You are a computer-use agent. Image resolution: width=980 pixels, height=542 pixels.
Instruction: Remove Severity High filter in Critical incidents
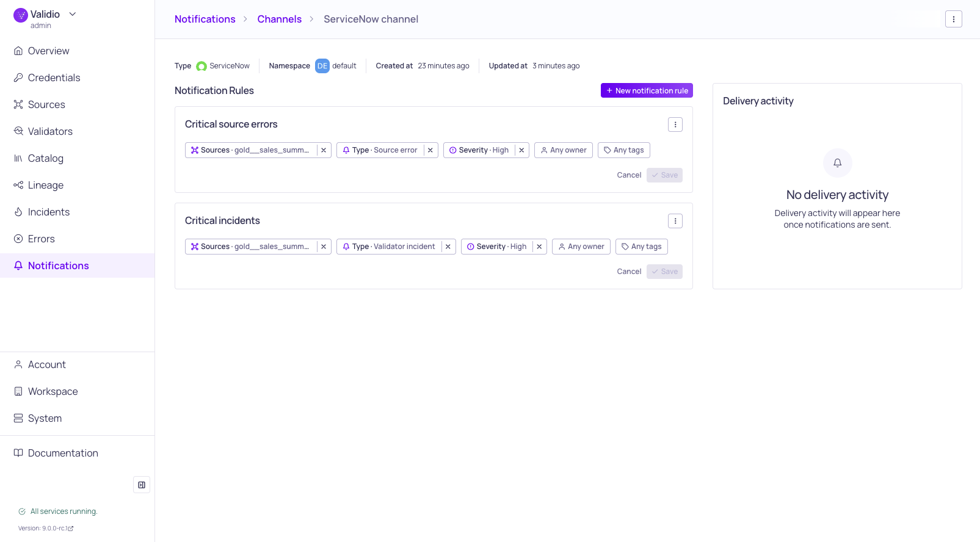point(539,247)
